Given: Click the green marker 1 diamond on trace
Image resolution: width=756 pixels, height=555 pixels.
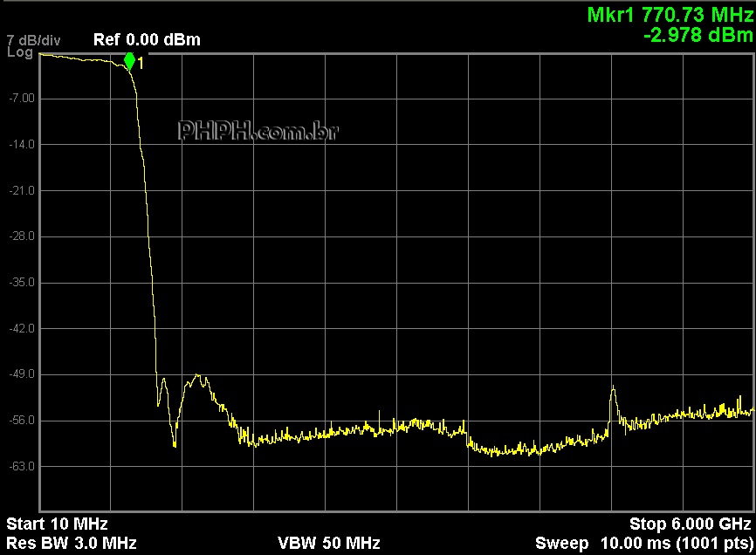Looking at the screenshot, I should pos(129,60).
